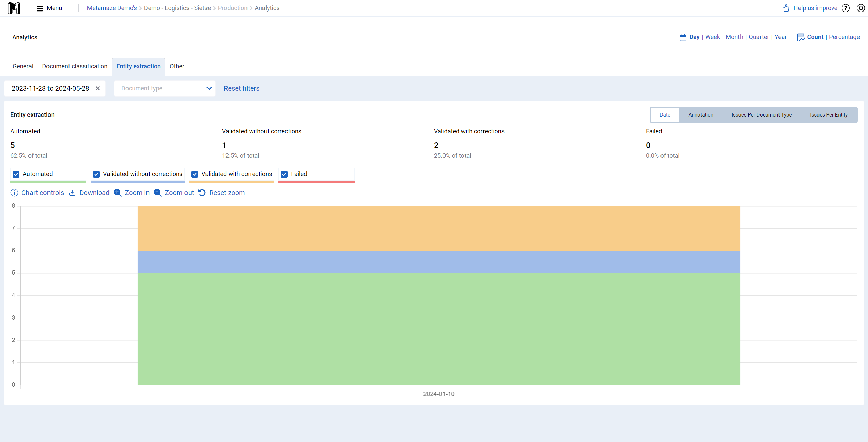Open the hamburger Menu icon

tap(40, 8)
